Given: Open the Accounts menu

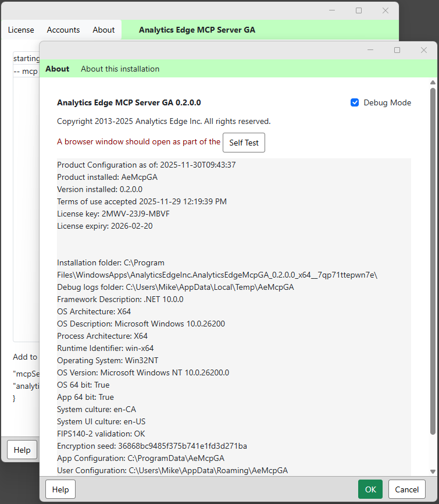Looking at the screenshot, I should click(x=63, y=30).
